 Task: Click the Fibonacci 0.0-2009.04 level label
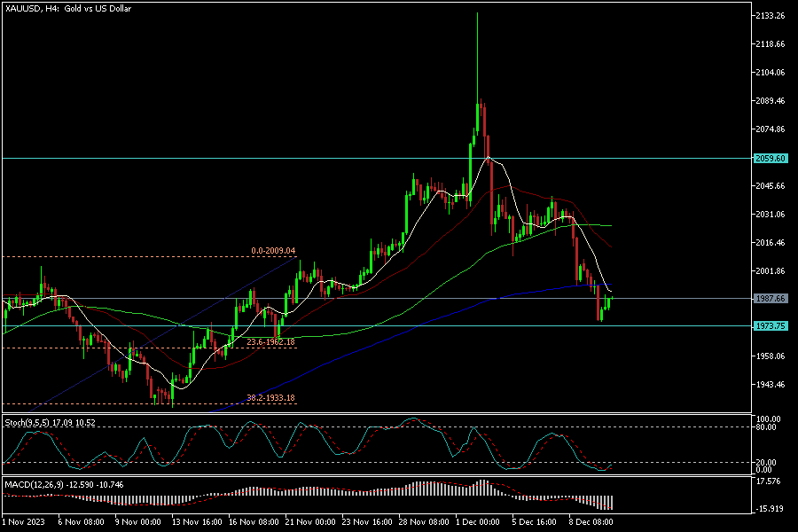(x=272, y=251)
